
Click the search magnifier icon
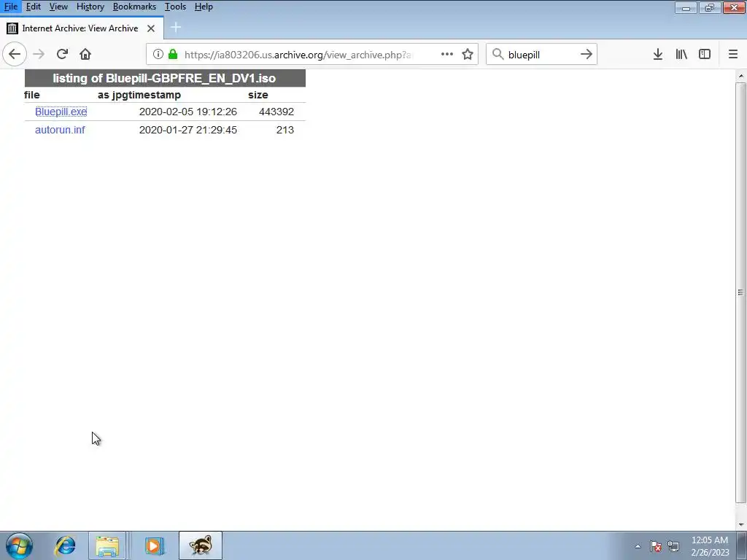pyautogui.click(x=498, y=54)
